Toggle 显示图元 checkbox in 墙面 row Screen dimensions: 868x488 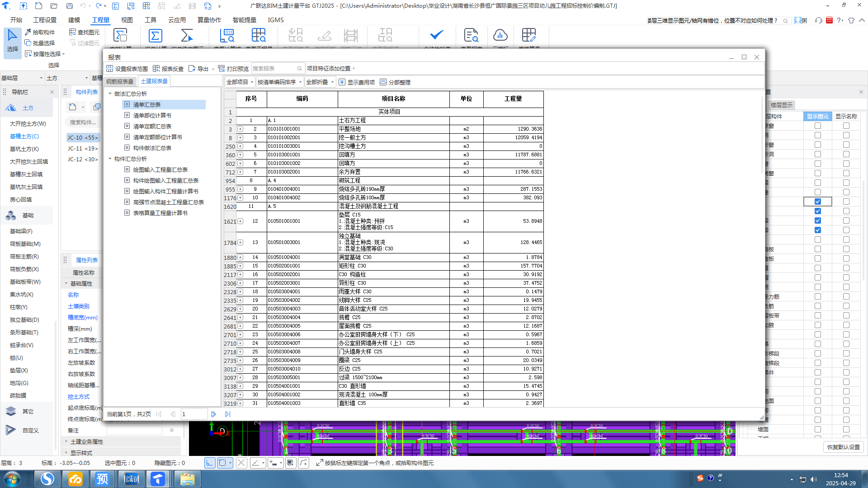coord(818,429)
